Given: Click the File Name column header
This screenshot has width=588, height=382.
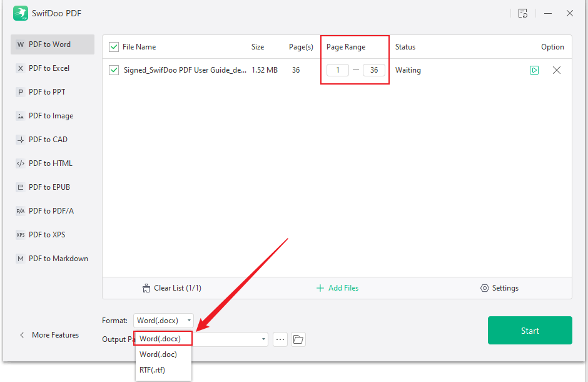Looking at the screenshot, I should pos(139,47).
